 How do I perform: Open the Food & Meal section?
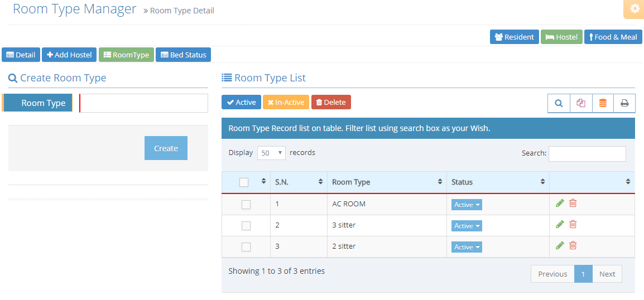(613, 37)
